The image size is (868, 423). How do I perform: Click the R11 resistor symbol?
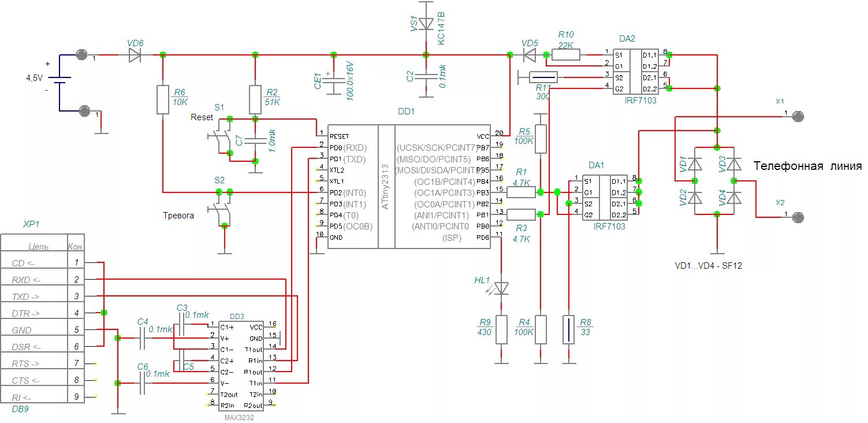pos(543,77)
